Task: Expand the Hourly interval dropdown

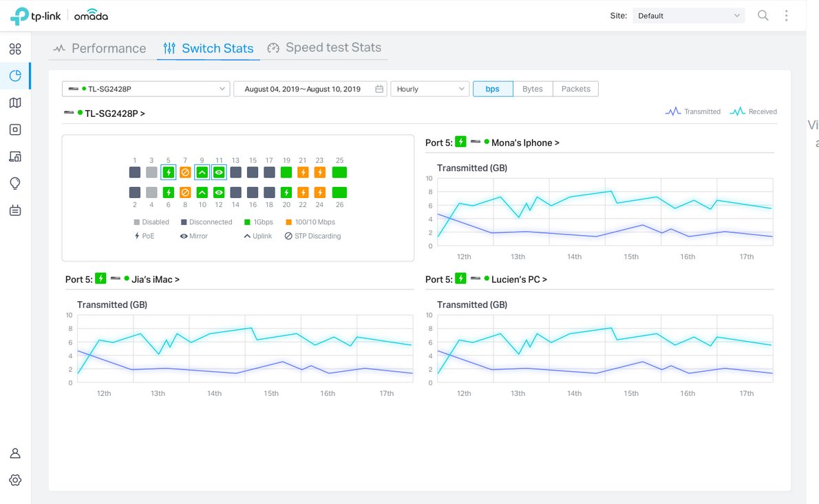Action: click(x=429, y=89)
